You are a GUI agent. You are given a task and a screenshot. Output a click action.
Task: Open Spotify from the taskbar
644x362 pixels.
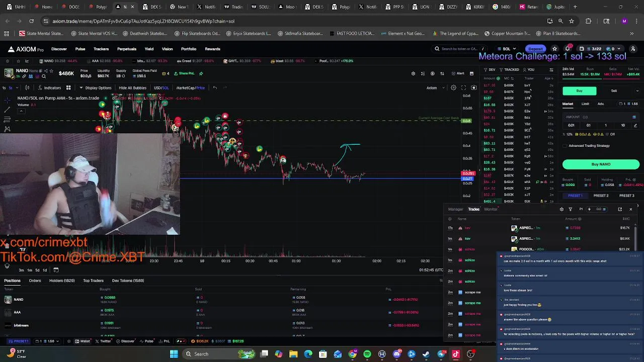point(367,354)
